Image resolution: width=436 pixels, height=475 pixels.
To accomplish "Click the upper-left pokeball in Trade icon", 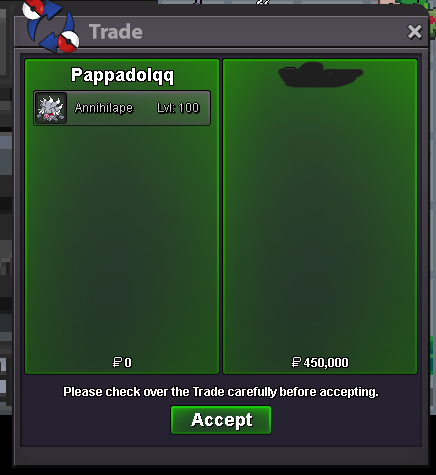I will pos(33,9).
